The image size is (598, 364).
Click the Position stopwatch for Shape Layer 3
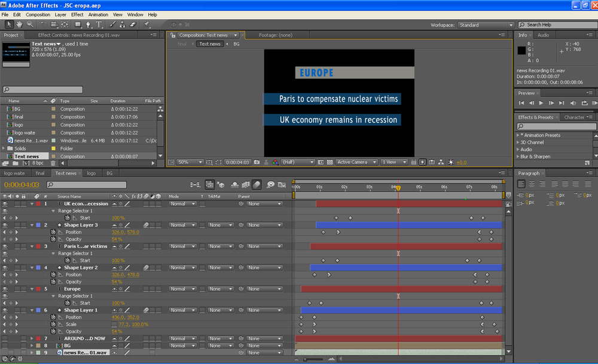coord(53,232)
